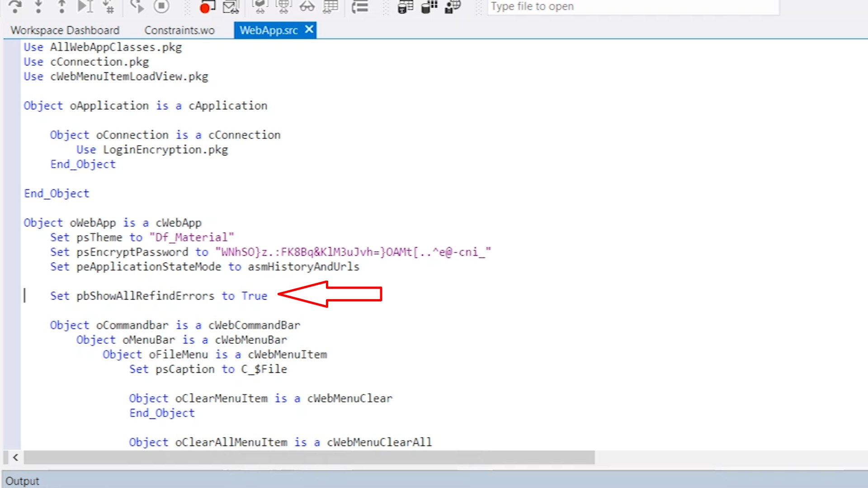868x488 pixels.
Task: Open the grid watch view icon
Action: [x=330, y=6]
